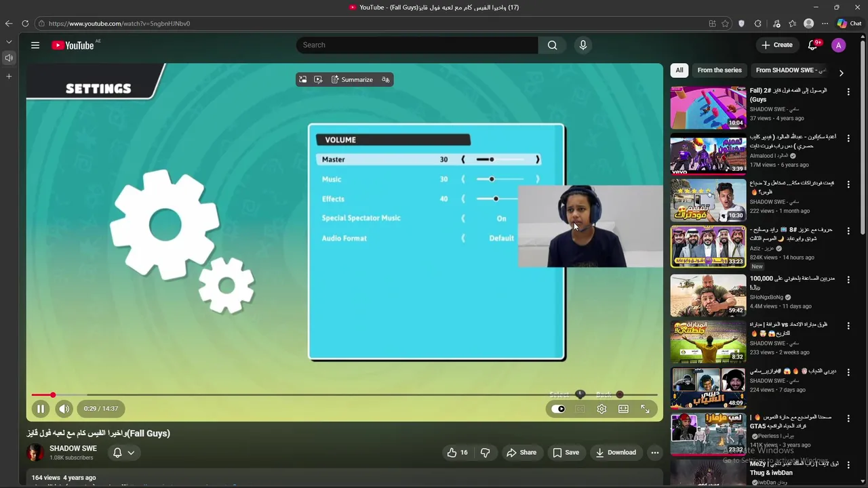The image size is (868, 488).
Task: Open menu for Almalood 17M views video
Action: point(848,138)
